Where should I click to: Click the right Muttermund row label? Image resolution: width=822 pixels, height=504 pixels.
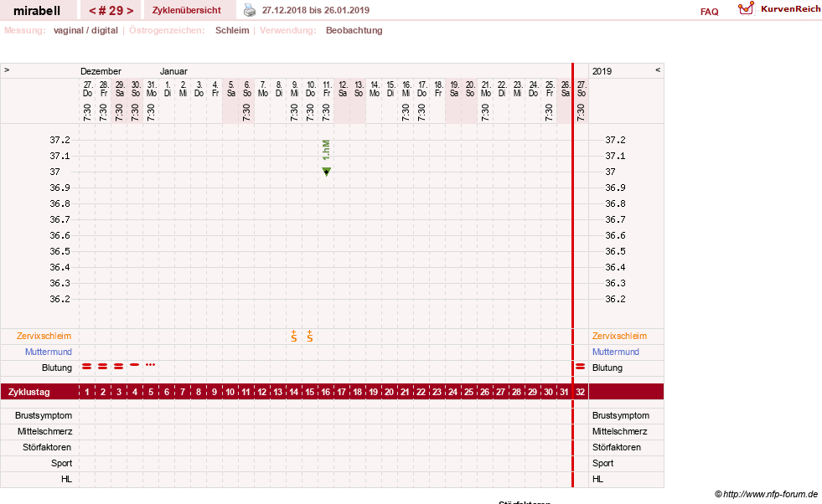click(x=616, y=352)
